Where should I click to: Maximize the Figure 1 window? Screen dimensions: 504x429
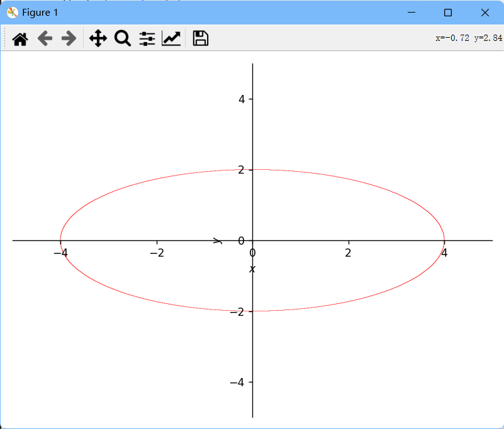pyautogui.click(x=448, y=13)
